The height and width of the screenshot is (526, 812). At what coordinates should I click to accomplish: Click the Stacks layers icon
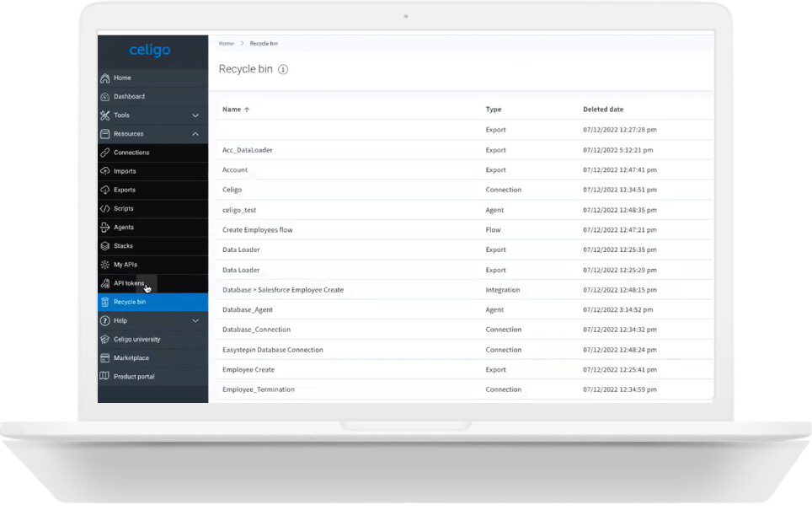(x=105, y=246)
